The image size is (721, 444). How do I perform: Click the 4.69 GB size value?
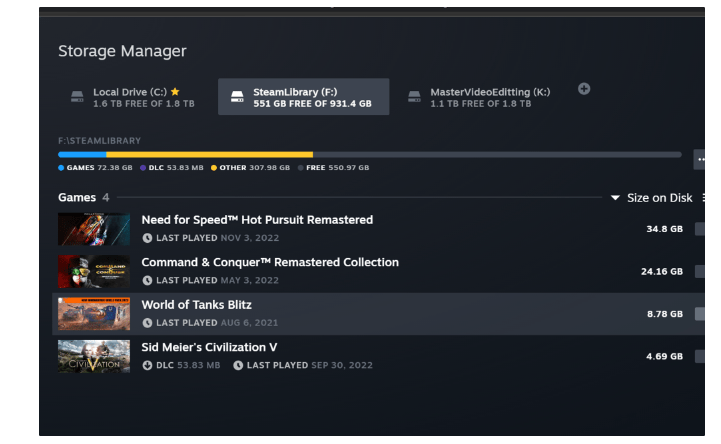click(664, 356)
